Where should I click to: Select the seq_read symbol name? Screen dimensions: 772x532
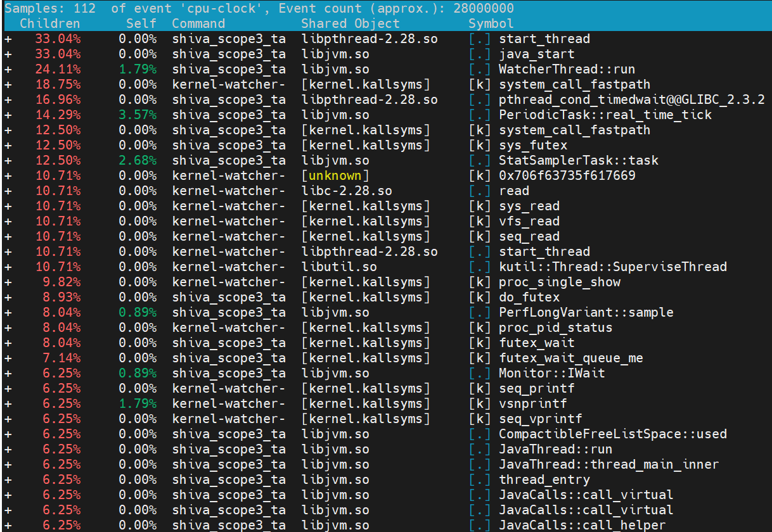529,237
